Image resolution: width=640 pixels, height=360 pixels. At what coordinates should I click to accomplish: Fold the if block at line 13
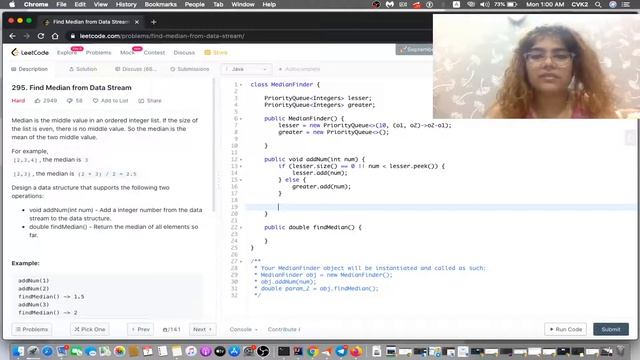[241, 166]
